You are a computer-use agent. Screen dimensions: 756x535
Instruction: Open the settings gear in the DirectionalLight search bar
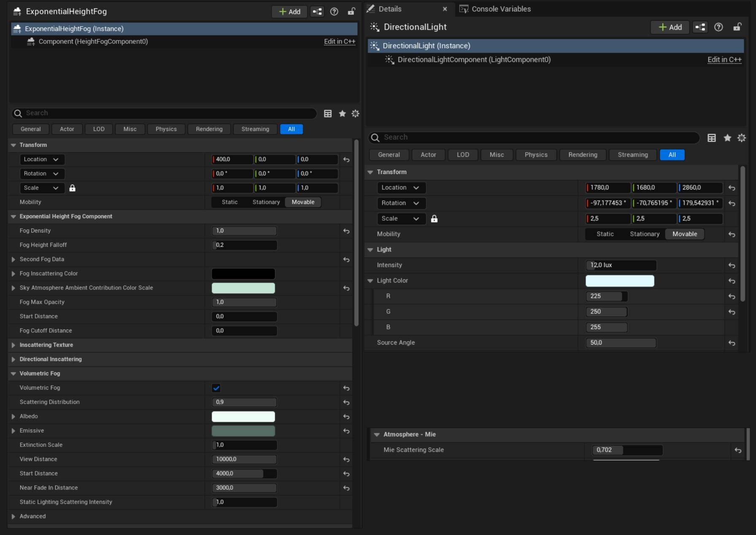(741, 138)
